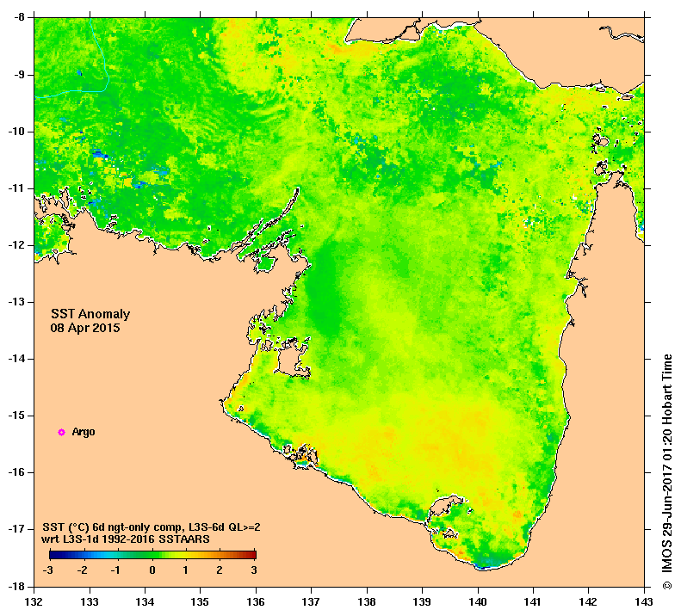681x616 pixels.
Task: Click the '3' color bar maximum label
Action: pyautogui.click(x=254, y=570)
